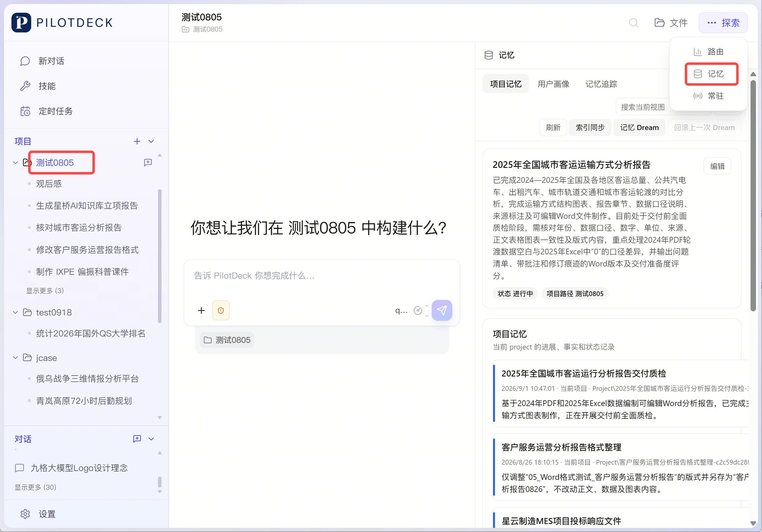This screenshot has width=762, height=532.
Task: Collapse the jcase project folder
Action: pyautogui.click(x=15, y=357)
